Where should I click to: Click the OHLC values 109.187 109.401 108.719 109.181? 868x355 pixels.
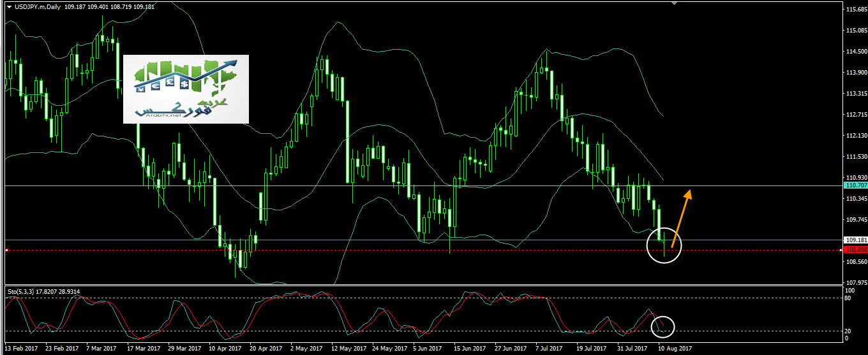[x=109, y=6]
